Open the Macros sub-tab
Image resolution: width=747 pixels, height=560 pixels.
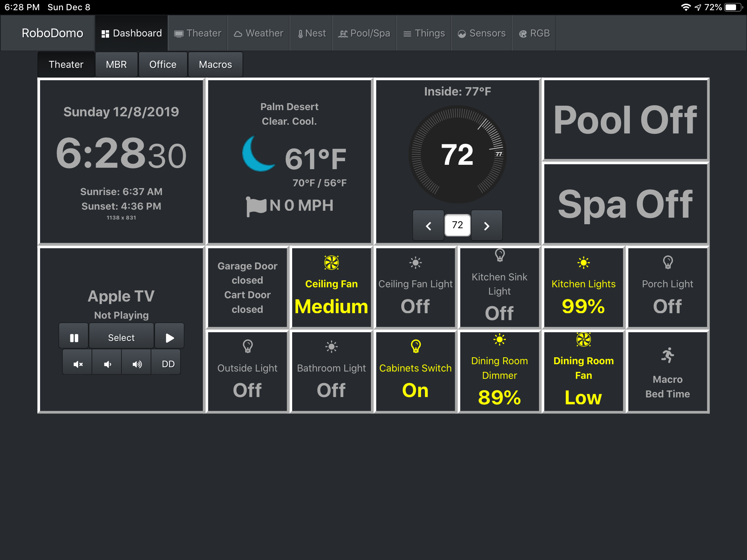coord(215,65)
